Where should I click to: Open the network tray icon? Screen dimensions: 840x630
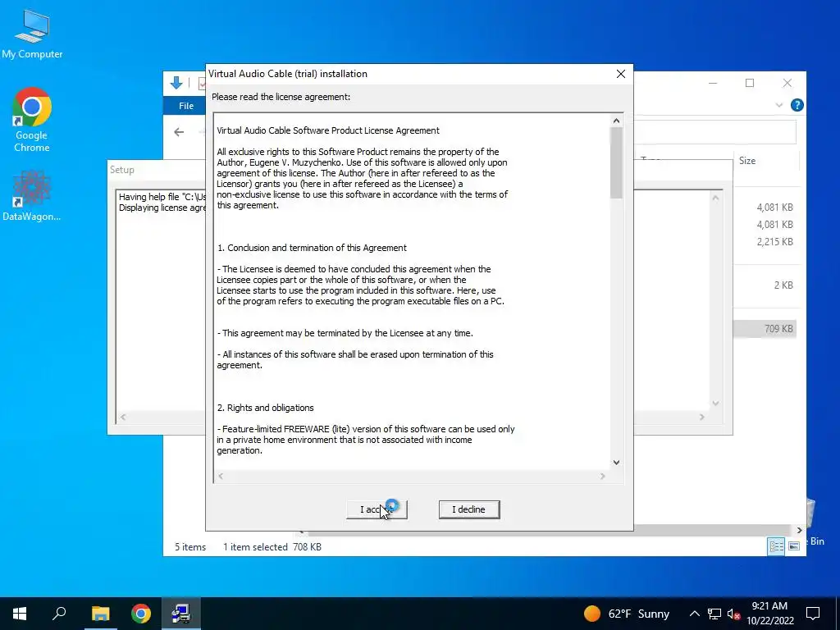(x=714, y=614)
